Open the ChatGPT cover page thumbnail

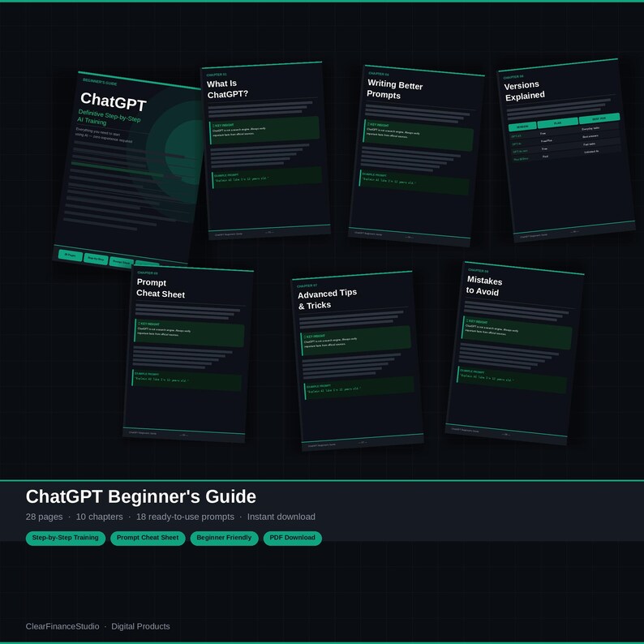pos(127,169)
